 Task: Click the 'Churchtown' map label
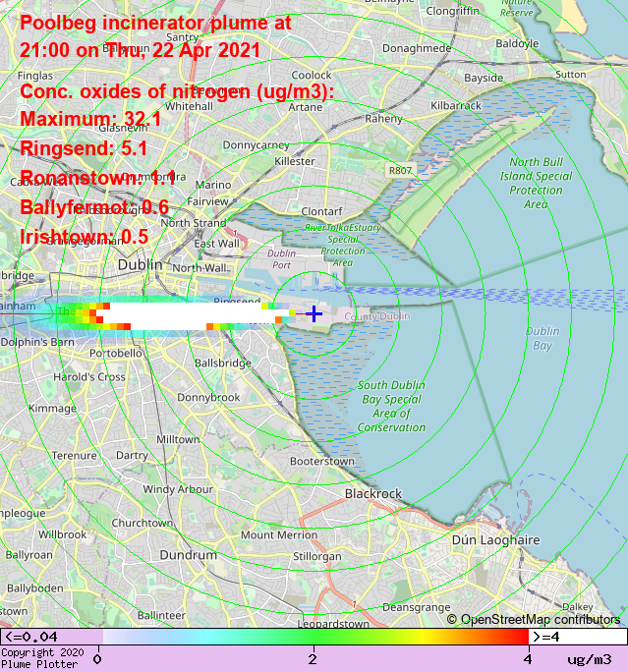click(143, 523)
